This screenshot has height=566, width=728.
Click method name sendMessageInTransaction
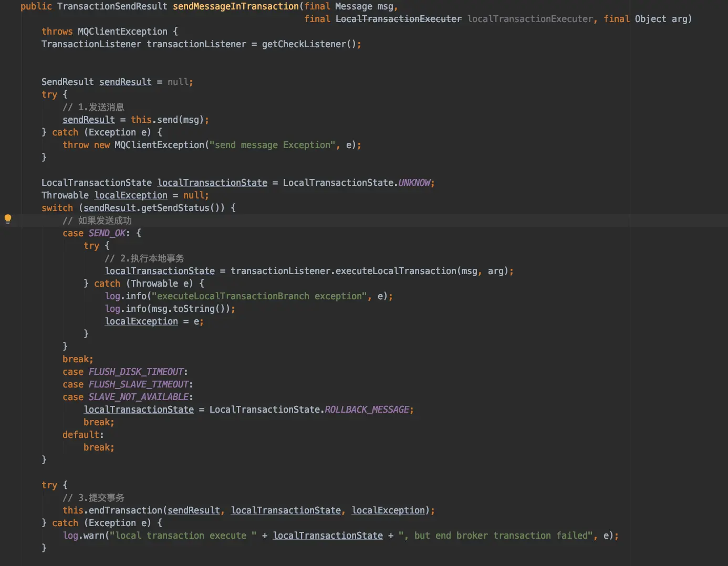[236, 6]
